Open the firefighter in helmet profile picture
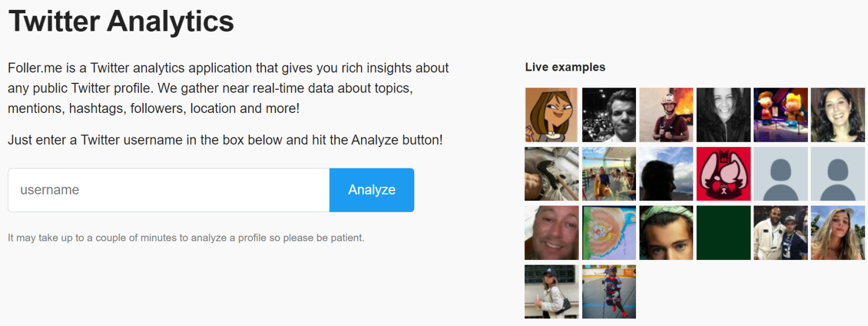This screenshot has height=326, width=868. 666,115
